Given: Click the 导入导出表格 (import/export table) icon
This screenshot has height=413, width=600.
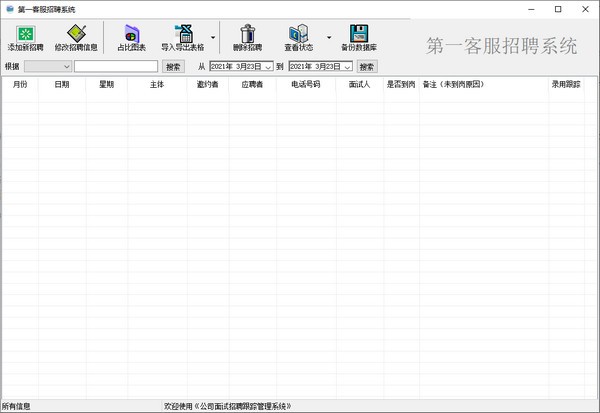Looking at the screenshot, I should pyautogui.click(x=182, y=33).
